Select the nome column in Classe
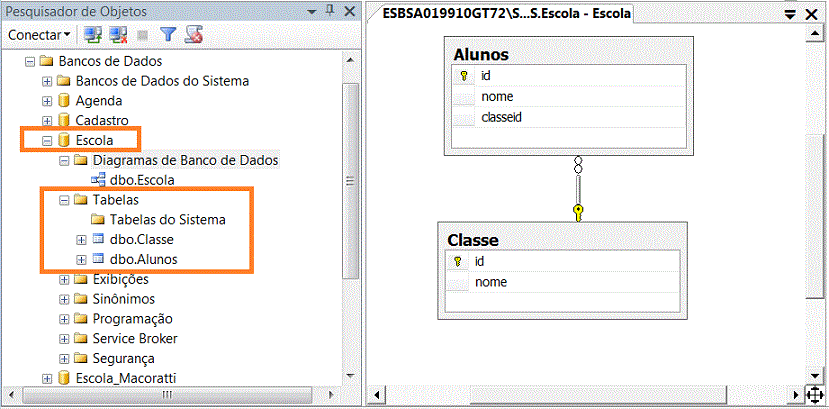This screenshot has height=409, width=829. pyautogui.click(x=563, y=282)
